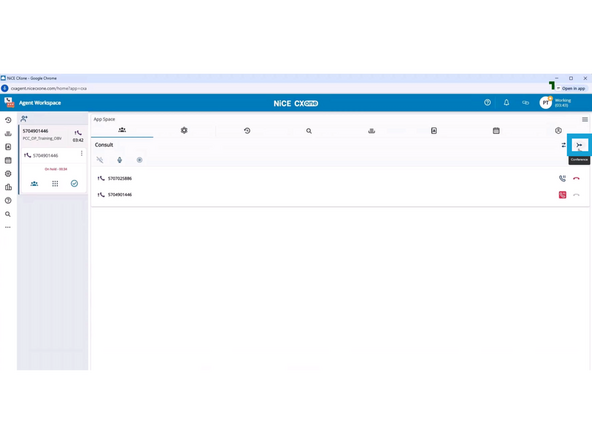Hold the call with 5707025886
This screenshot has height=444, width=592.
click(x=563, y=179)
